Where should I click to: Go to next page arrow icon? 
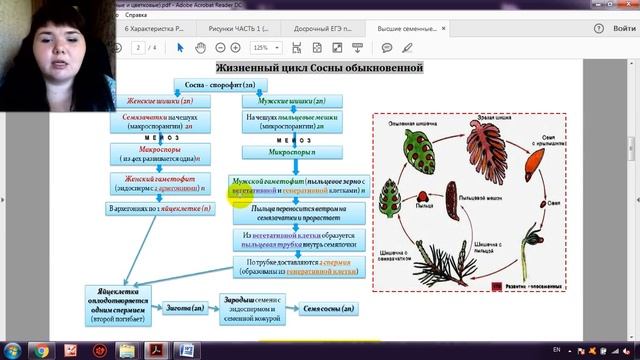[x=118, y=48]
